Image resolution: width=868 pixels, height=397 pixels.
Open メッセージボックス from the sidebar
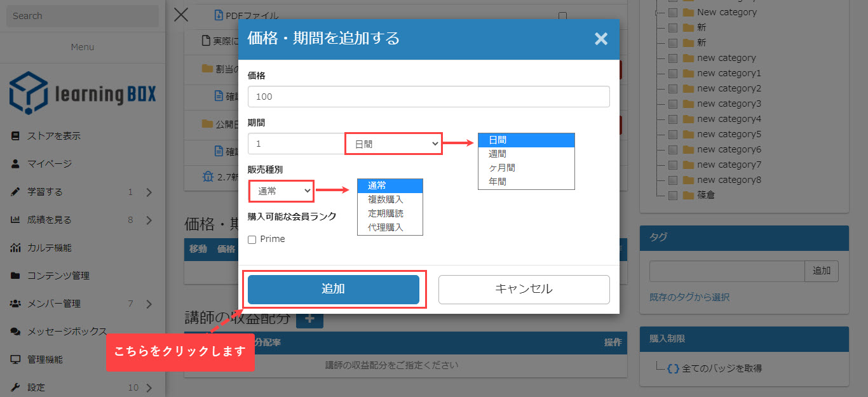(x=67, y=332)
